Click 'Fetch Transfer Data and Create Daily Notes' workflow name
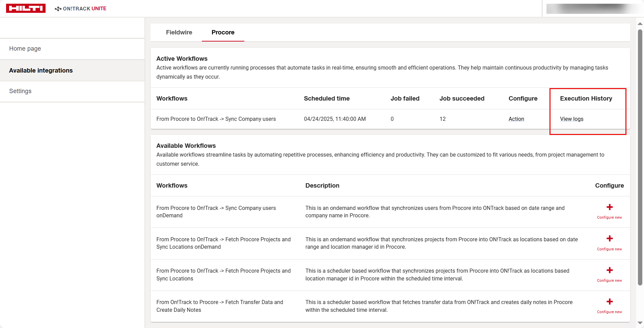The height and width of the screenshot is (328, 644). [x=220, y=306]
